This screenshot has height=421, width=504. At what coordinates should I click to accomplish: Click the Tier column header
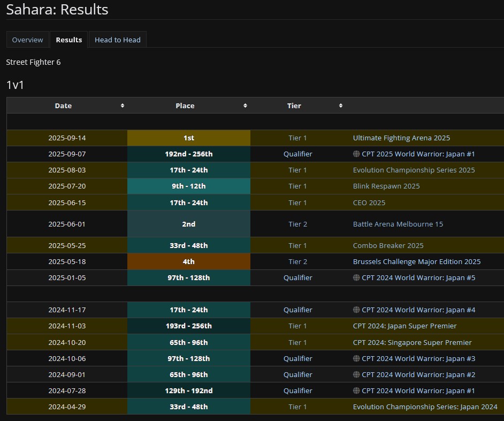point(298,106)
